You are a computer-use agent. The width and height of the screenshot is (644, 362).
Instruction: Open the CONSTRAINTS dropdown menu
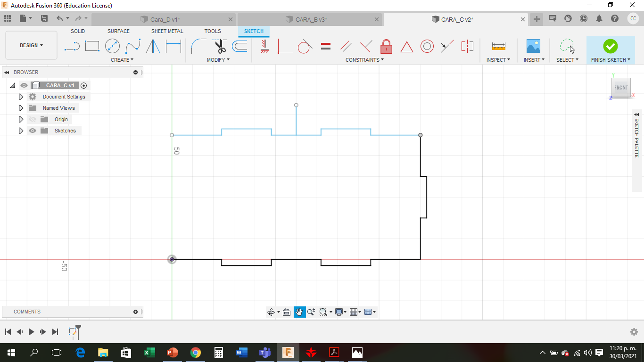(x=364, y=60)
